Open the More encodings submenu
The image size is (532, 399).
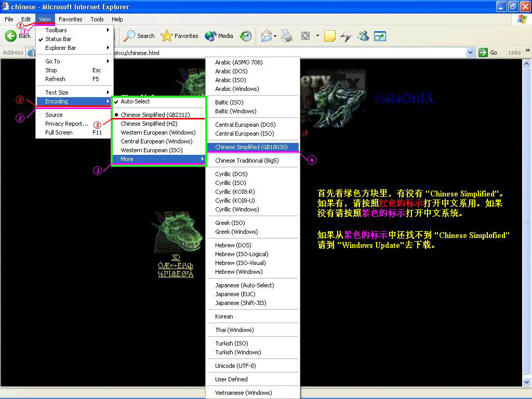point(159,159)
